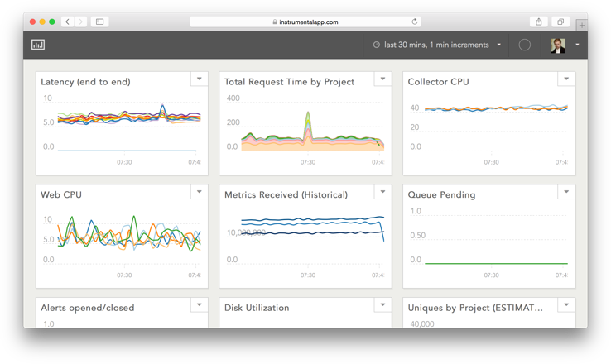Open the Total Request Time by Project menu
The image size is (611, 364).
pyautogui.click(x=382, y=79)
